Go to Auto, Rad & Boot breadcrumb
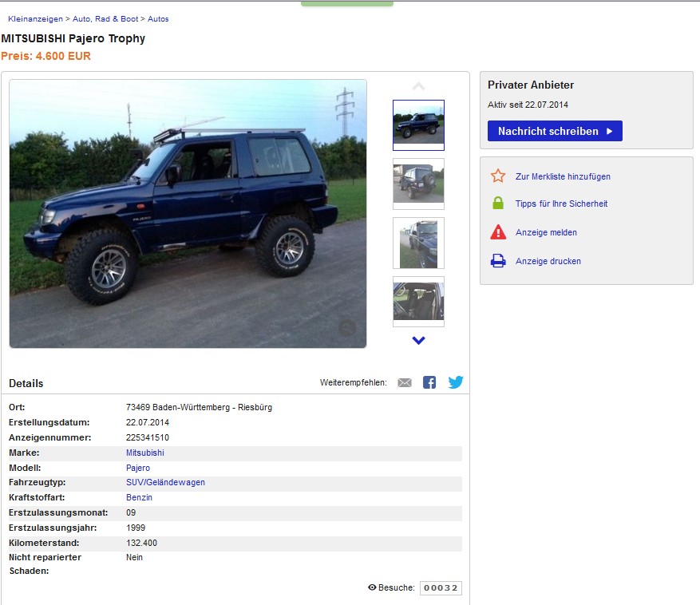The width and height of the screenshot is (700, 605). point(105,18)
